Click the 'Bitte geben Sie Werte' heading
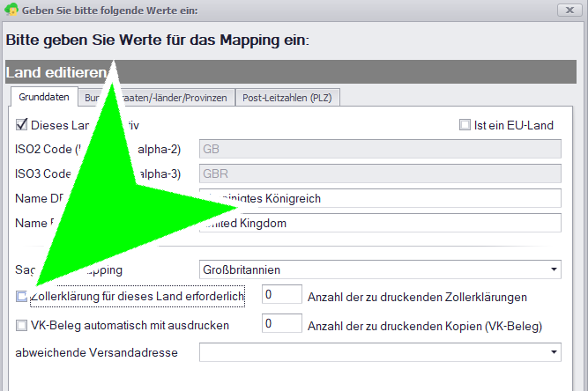This screenshot has height=391, width=588. click(x=158, y=41)
